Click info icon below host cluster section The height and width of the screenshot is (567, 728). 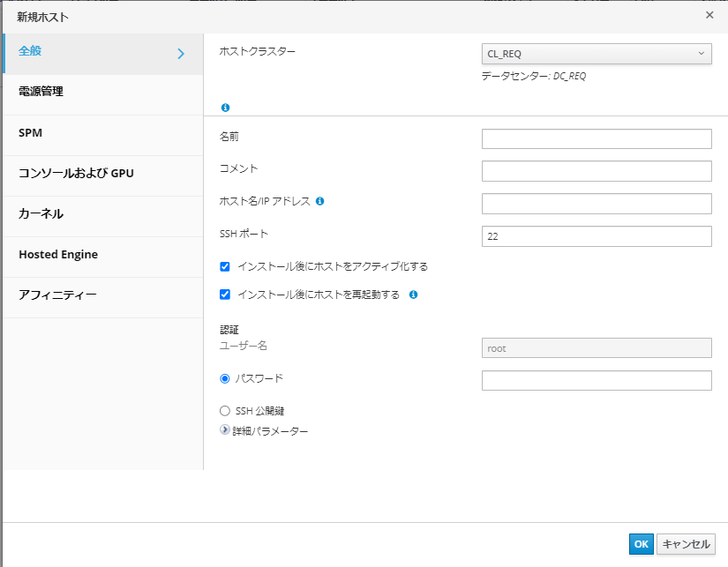click(x=225, y=108)
